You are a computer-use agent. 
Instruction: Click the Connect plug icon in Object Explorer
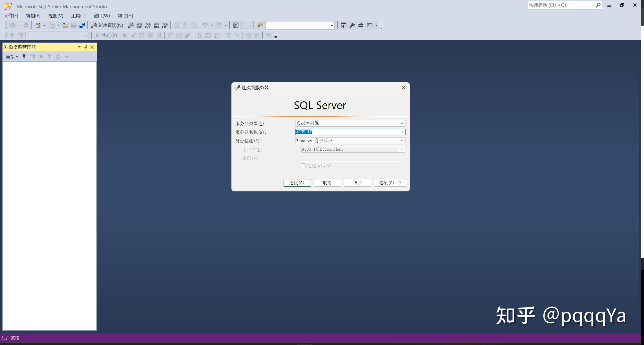coord(24,56)
